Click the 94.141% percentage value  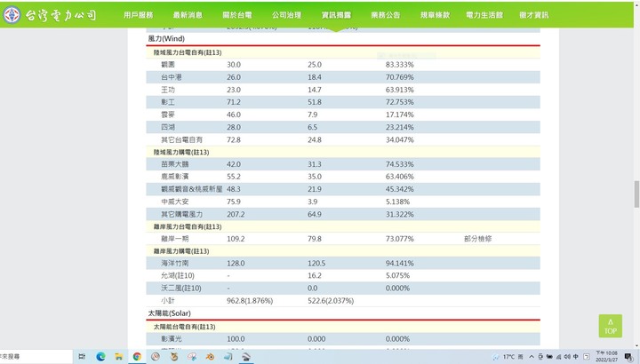[x=400, y=264]
